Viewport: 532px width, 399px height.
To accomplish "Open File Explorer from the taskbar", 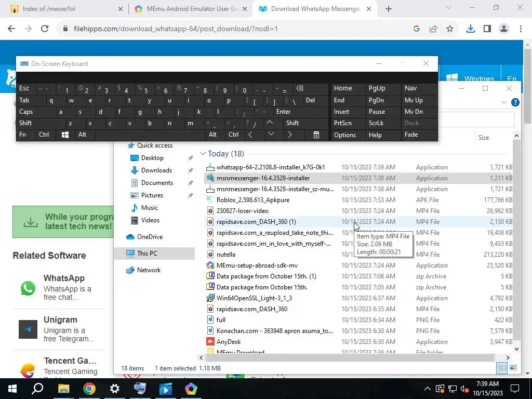I will 63,389.
